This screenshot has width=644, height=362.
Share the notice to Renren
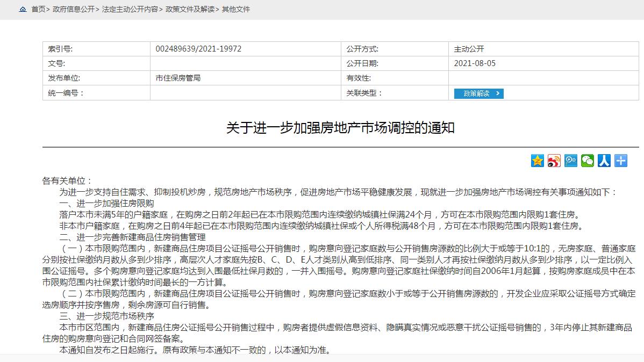coord(604,161)
